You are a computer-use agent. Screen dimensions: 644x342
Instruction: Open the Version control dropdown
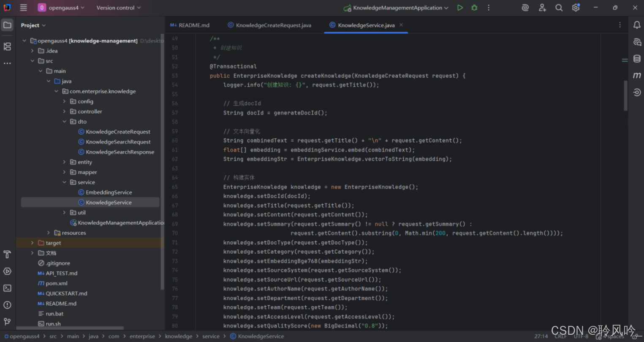(x=118, y=8)
